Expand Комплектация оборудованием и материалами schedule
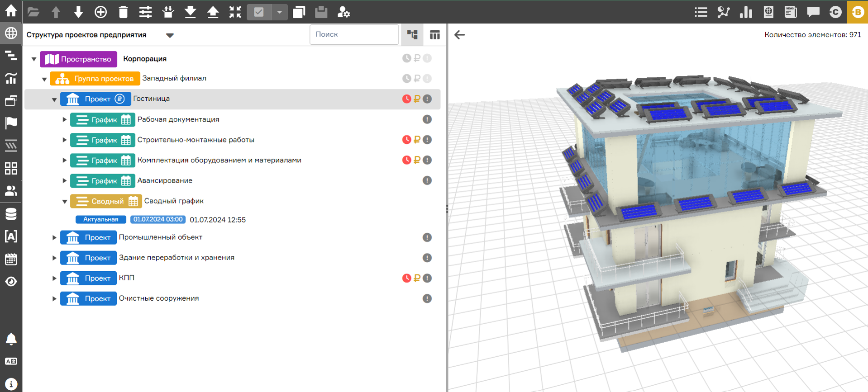 click(x=64, y=160)
